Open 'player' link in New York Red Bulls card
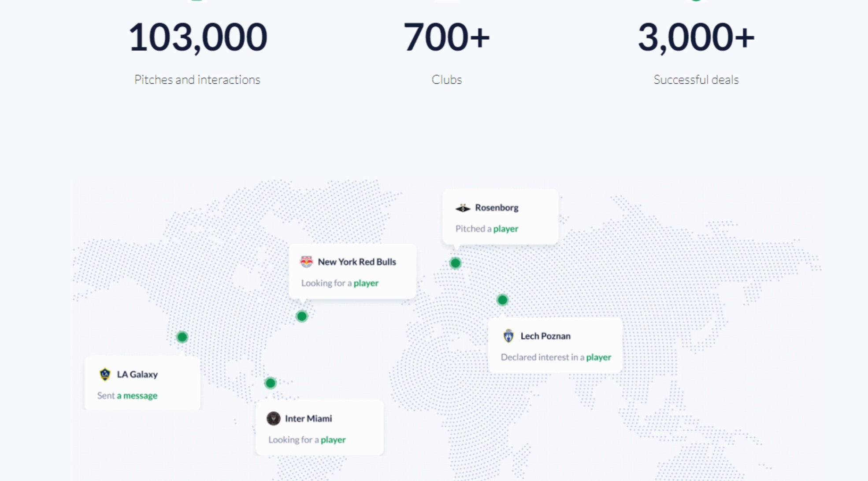 366,283
